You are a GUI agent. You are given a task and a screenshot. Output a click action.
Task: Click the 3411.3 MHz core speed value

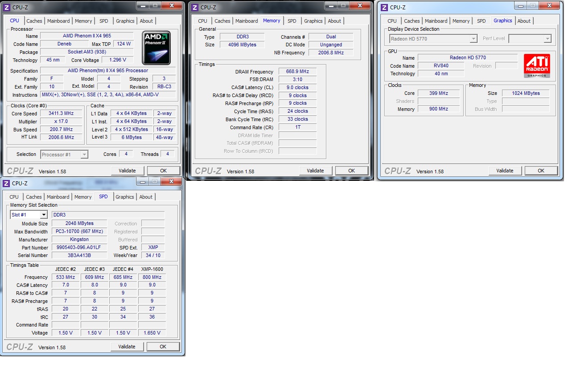click(61, 113)
